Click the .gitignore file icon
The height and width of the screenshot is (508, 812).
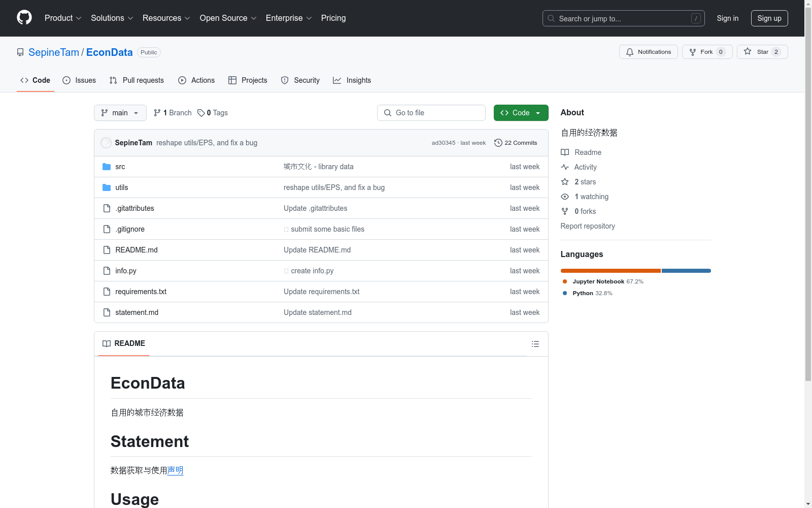click(107, 229)
